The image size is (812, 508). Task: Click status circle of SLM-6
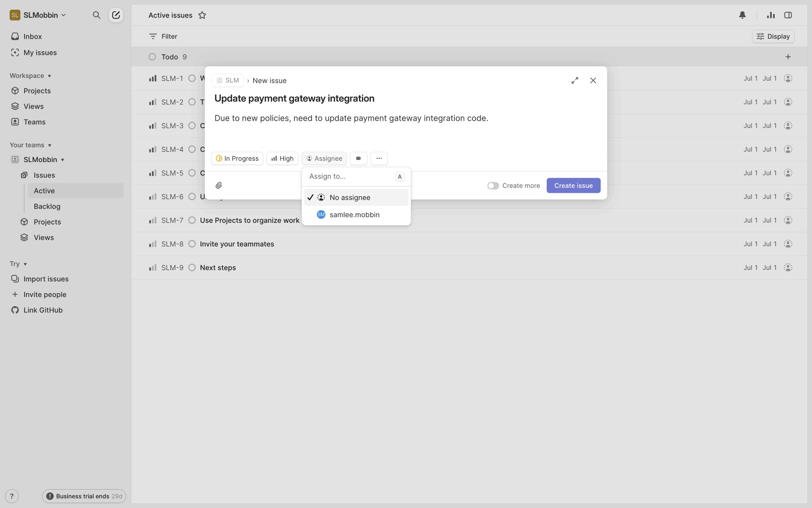pyautogui.click(x=192, y=196)
